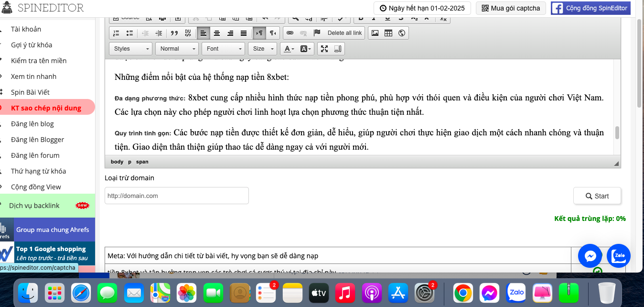Center align the text
Image resolution: width=644 pixels, height=307 pixels.
pos(217,33)
